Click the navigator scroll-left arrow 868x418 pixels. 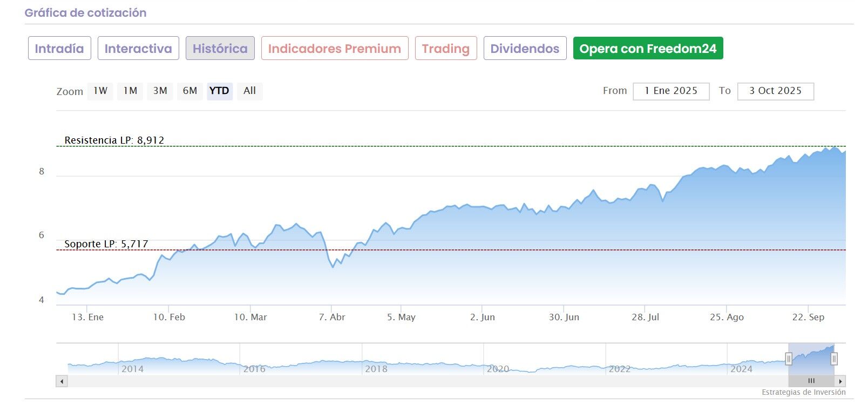(x=62, y=381)
